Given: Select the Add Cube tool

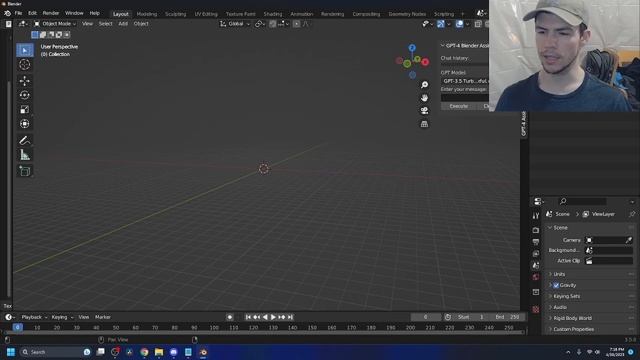Looking at the screenshot, I should [24, 171].
